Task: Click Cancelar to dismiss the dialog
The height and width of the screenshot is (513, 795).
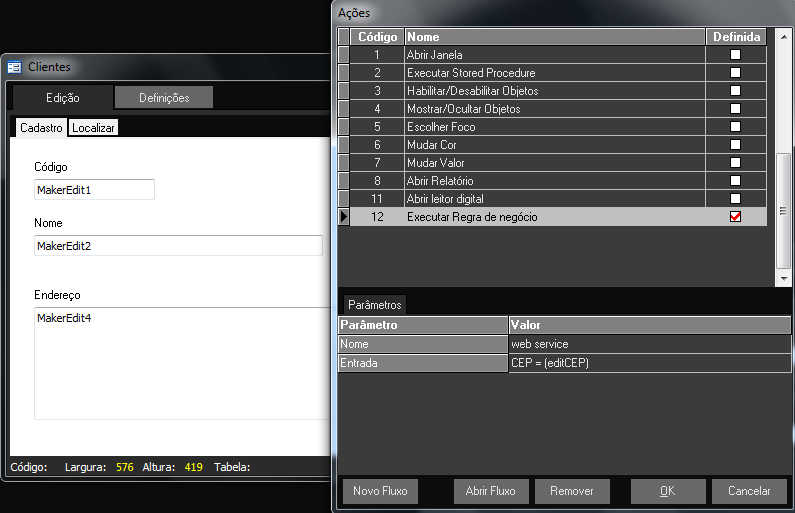Action: click(749, 491)
